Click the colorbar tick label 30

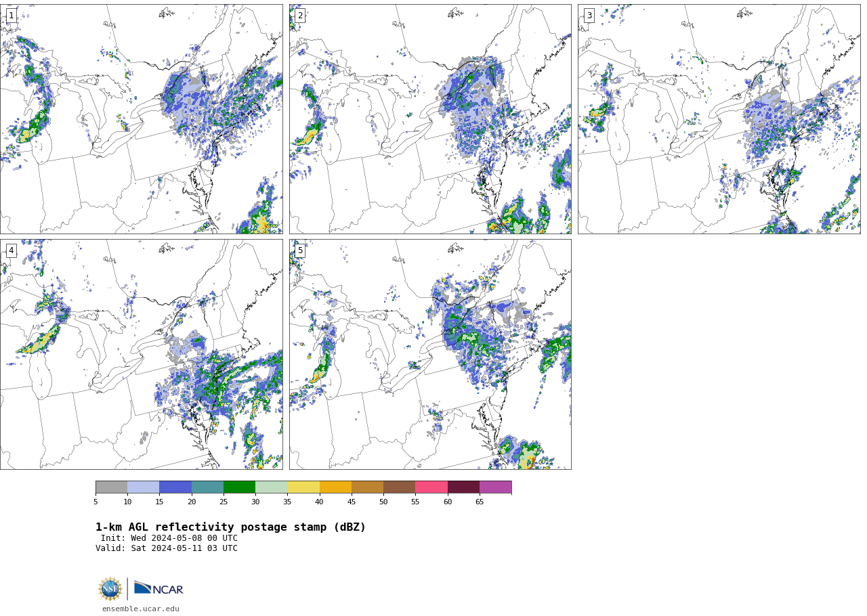255,502
